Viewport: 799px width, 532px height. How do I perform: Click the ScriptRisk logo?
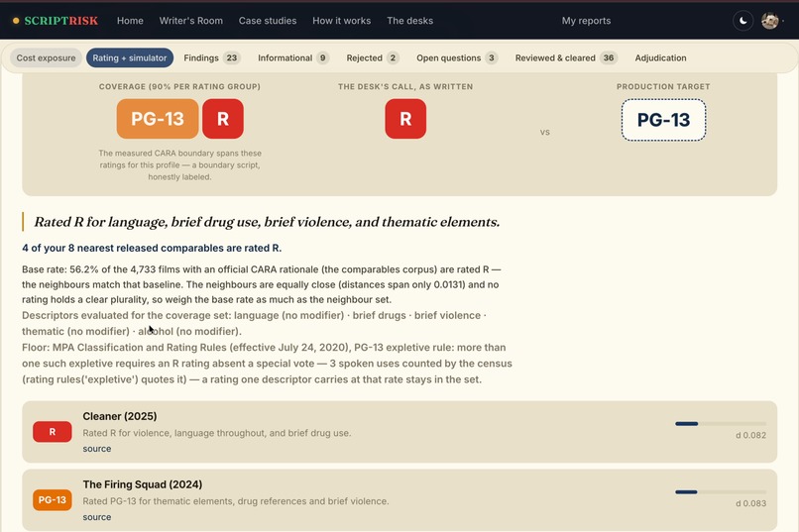pyautogui.click(x=56, y=21)
